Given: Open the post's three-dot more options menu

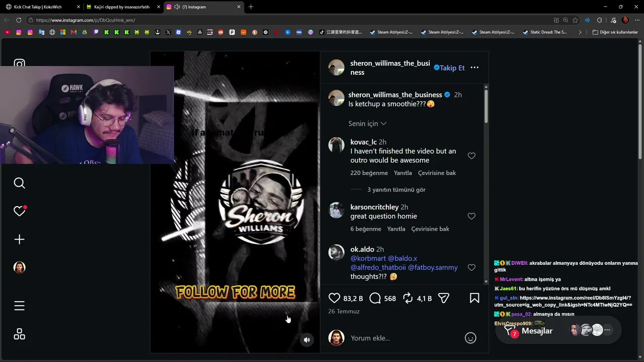Looking at the screenshot, I should pos(474,67).
